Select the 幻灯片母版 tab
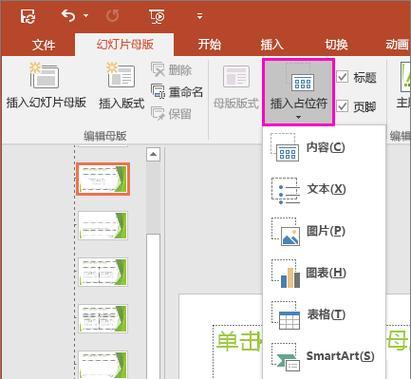The height and width of the screenshot is (379, 411). 125,44
